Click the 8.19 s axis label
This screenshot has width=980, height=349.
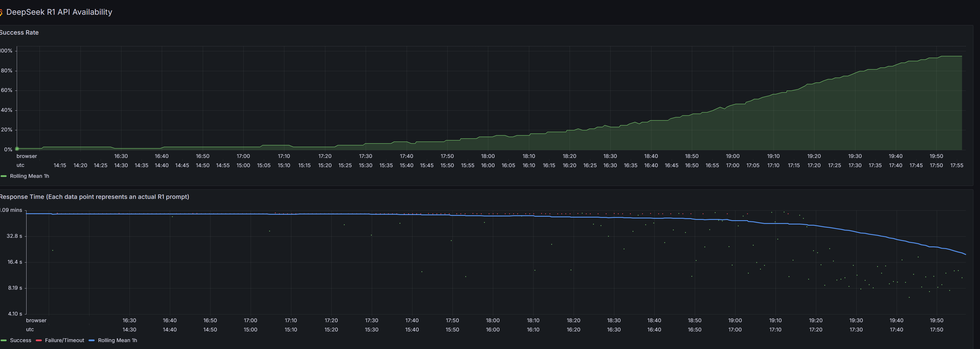click(15, 288)
